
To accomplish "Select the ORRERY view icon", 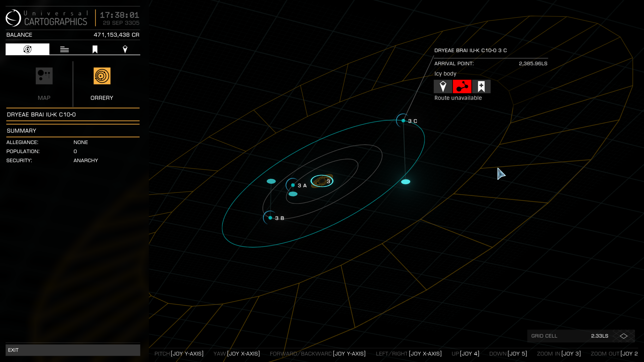I will pyautogui.click(x=102, y=76).
